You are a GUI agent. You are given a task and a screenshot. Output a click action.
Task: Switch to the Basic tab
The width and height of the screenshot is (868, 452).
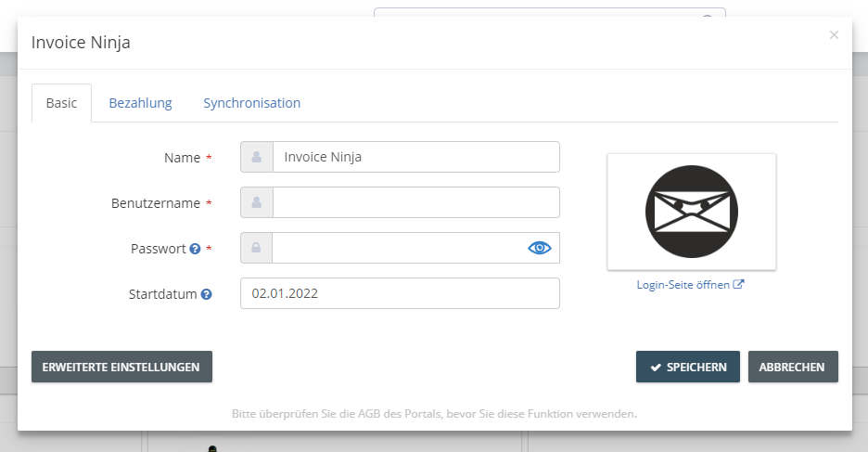61,103
